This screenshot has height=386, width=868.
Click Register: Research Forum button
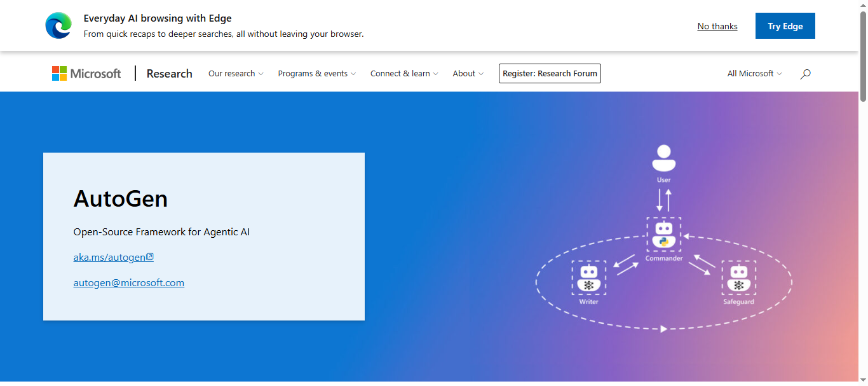pyautogui.click(x=550, y=74)
